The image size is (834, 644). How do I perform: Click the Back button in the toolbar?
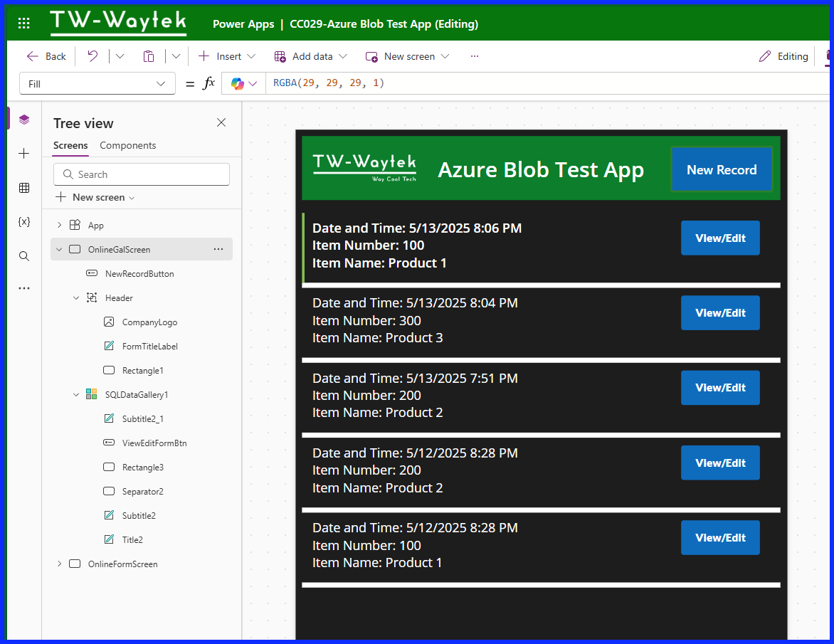point(46,56)
